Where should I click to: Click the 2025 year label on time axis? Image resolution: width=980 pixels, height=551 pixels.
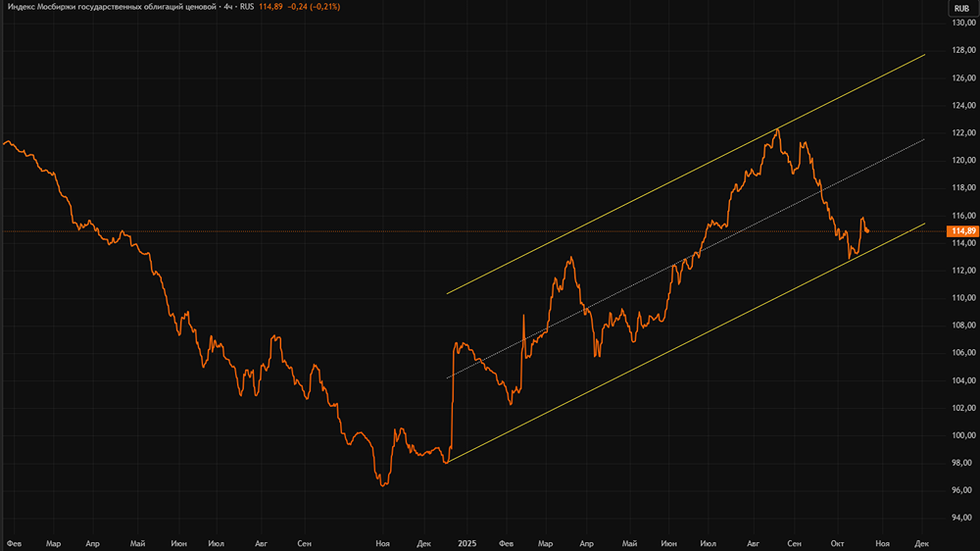(x=466, y=543)
